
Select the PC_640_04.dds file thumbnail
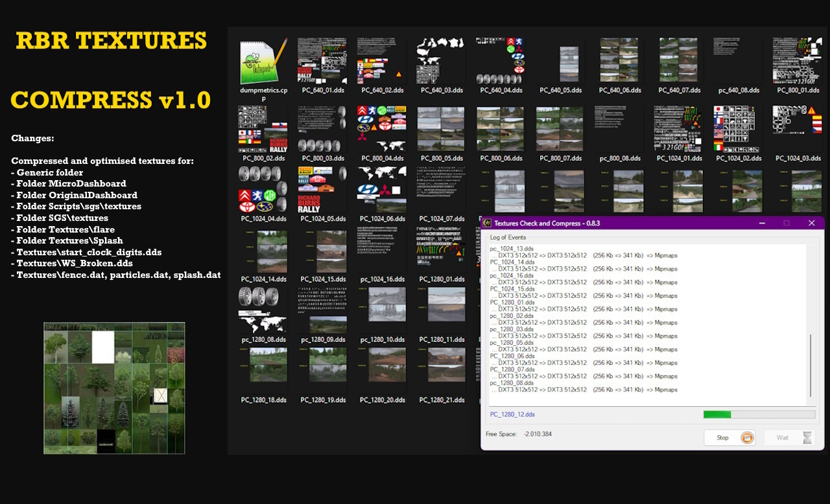(x=501, y=61)
